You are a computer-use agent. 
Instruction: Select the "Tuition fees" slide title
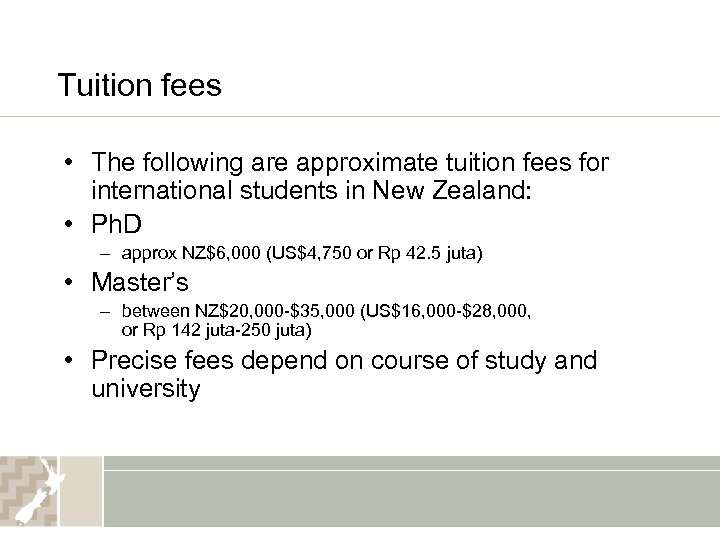click(x=140, y=85)
